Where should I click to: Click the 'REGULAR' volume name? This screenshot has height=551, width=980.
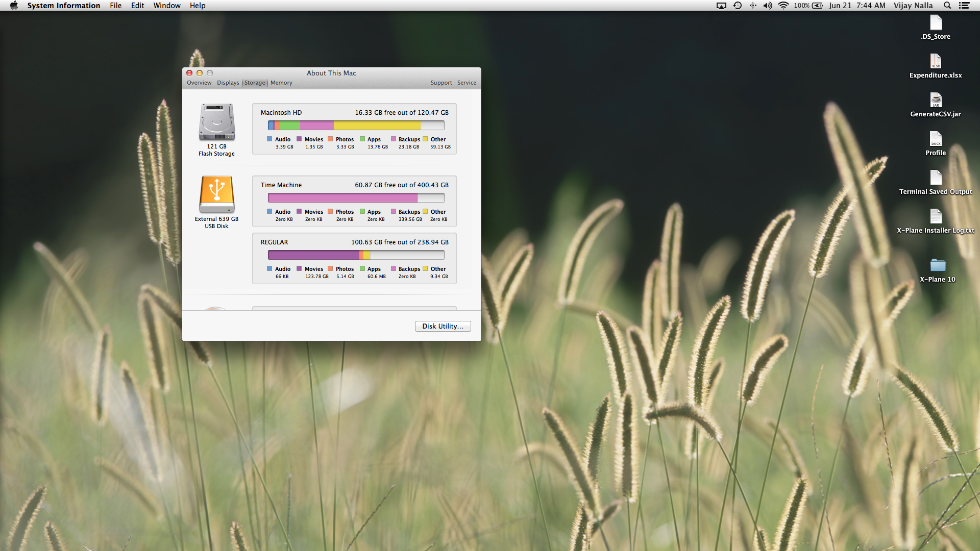(x=274, y=242)
